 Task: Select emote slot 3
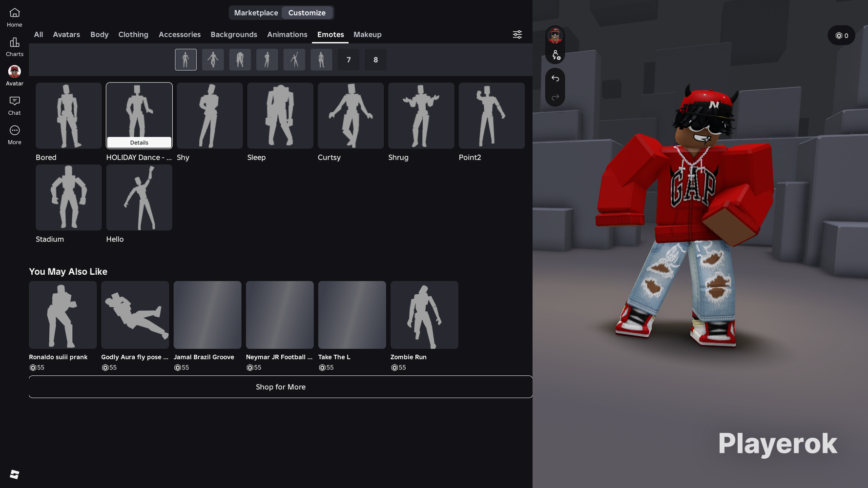pyautogui.click(x=240, y=60)
